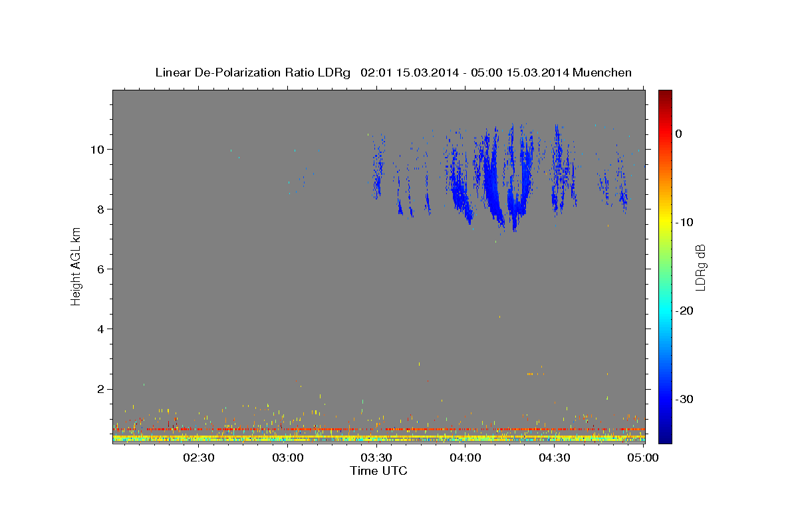Click the colorbar tick label -10
The image size is (798, 532).
coord(684,222)
